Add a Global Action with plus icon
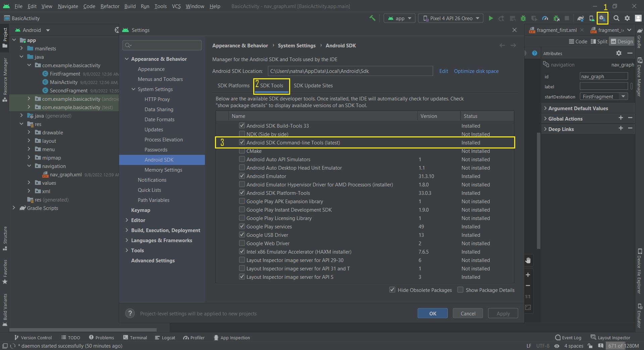644x350 pixels. pos(621,118)
